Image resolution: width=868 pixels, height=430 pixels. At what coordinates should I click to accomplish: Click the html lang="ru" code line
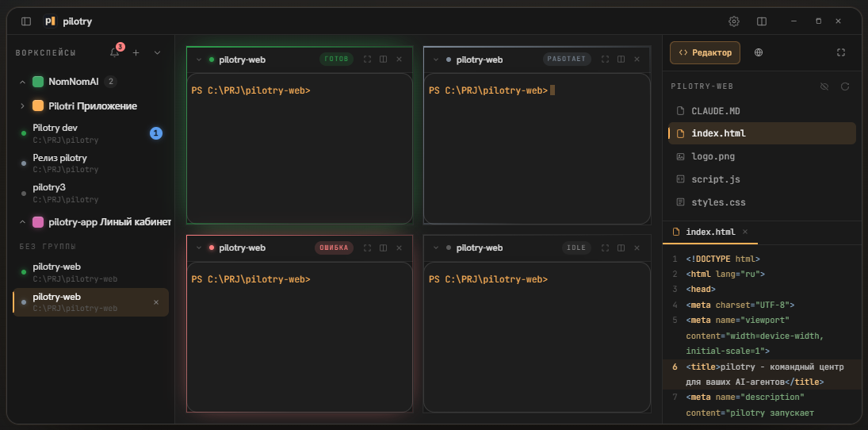(x=725, y=274)
